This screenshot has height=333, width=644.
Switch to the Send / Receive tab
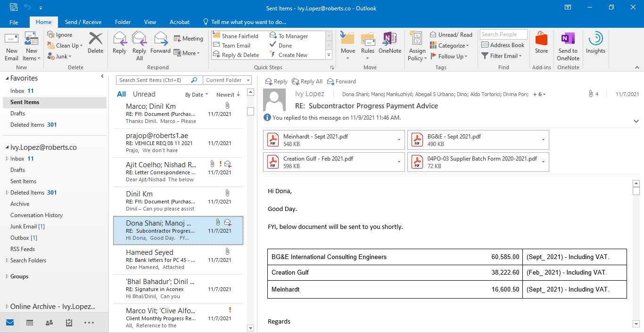pos(83,22)
